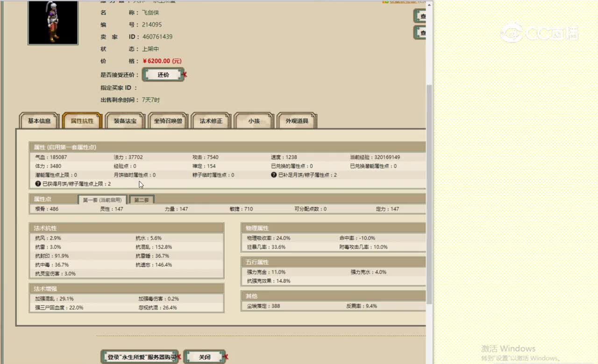Viewport: 598px width, 364px height.
Task: Click the price ¥6200.00 (元)
Action: (162, 61)
